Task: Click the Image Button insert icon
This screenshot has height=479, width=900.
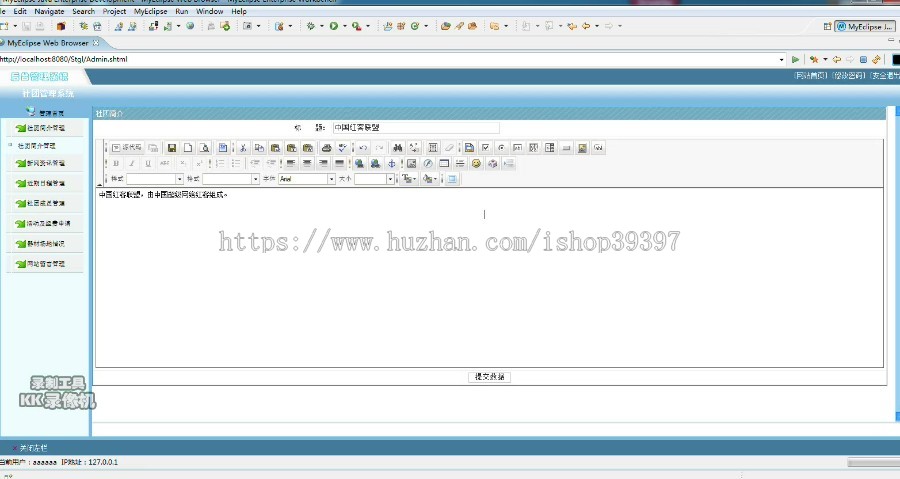Action: [x=582, y=148]
